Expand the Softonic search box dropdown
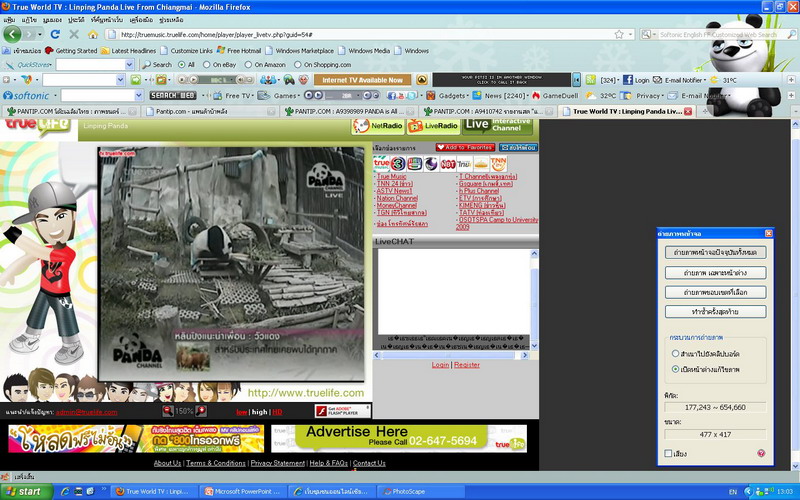 pyautogui.click(x=139, y=95)
